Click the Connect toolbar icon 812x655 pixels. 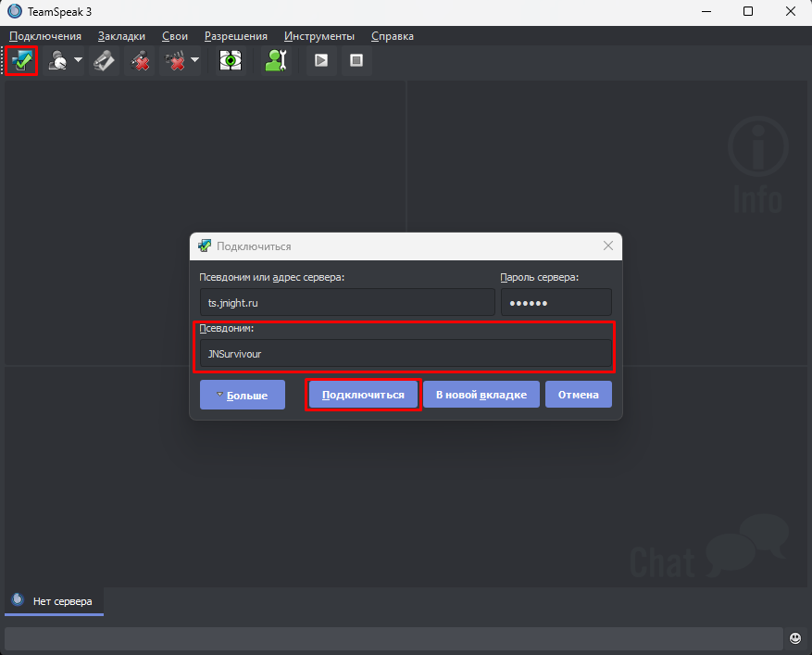(x=22, y=61)
